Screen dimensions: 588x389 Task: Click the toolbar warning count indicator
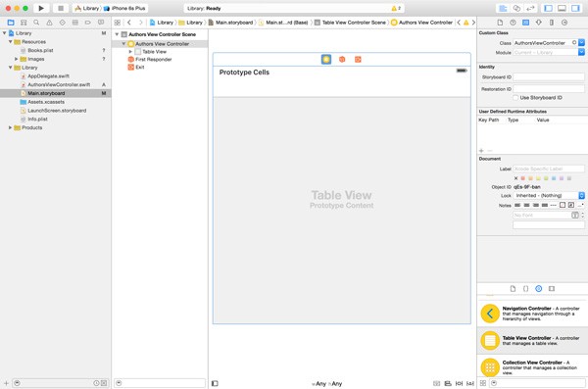396,8
